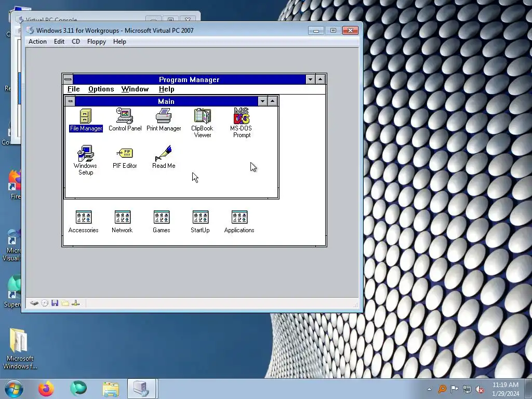Click the Program Manager title bar
The image size is (532, 399).
coord(189,79)
